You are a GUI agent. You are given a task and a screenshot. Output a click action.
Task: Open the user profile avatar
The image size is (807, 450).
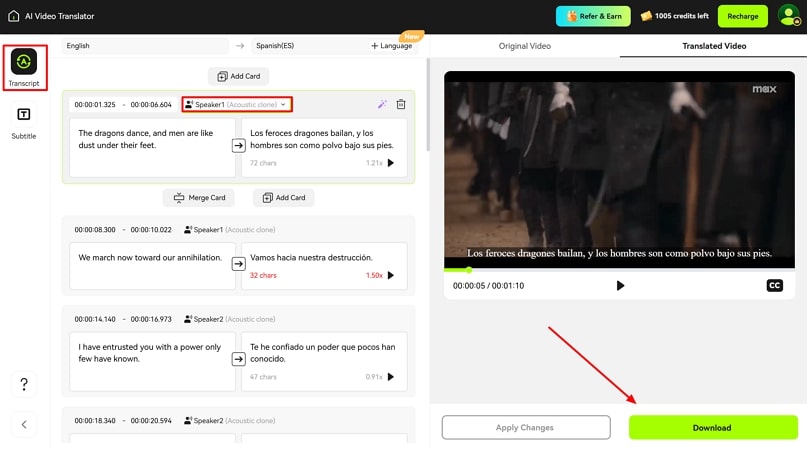click(788, 15)
